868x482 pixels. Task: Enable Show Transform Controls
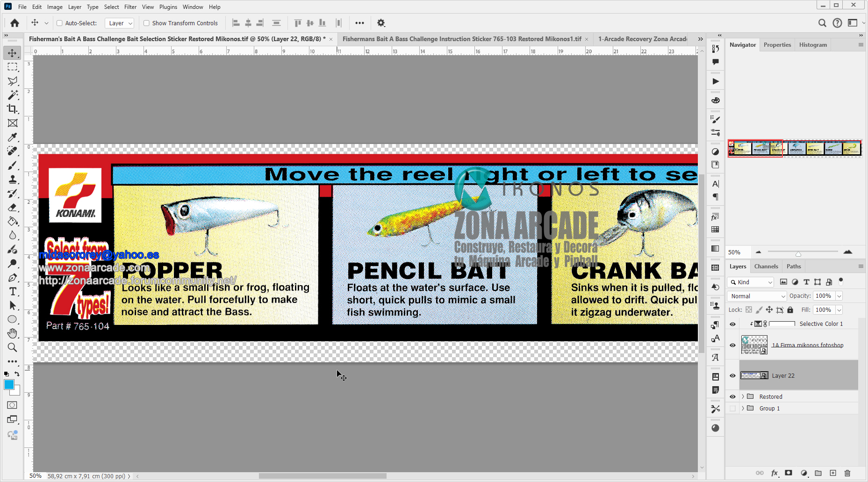tap(146, 23)
